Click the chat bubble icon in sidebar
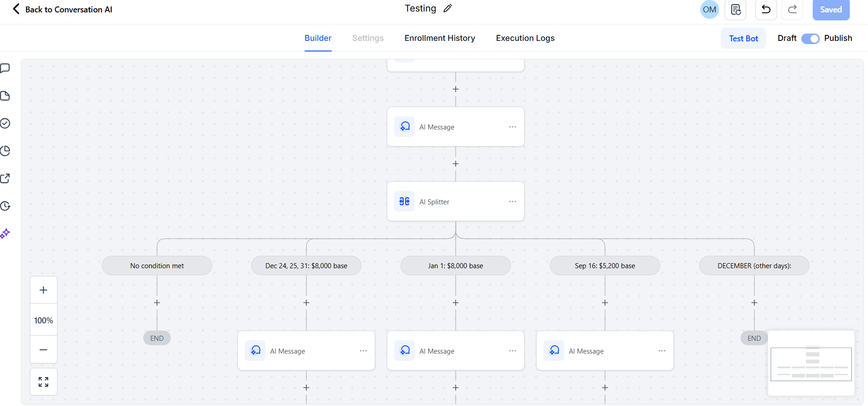Screen dimensions: 868x406 5,68
